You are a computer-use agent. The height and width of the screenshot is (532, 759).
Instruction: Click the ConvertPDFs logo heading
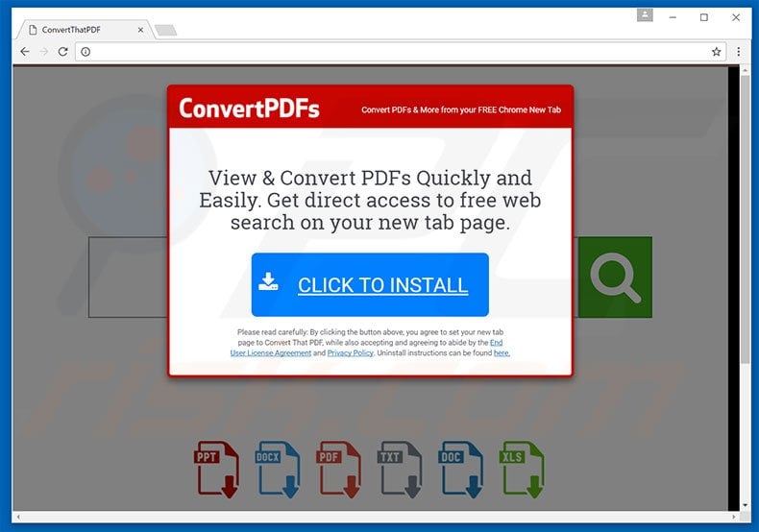point(249,109)
